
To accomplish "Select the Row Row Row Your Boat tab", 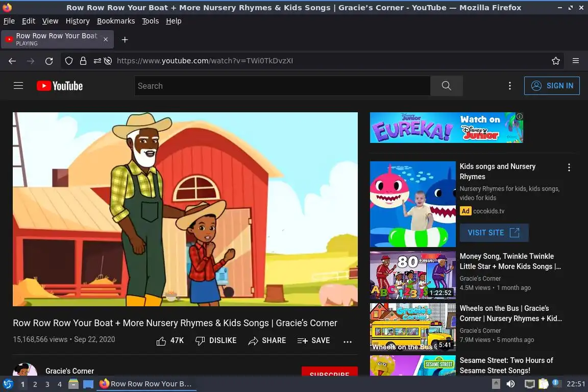I will 57,39.
